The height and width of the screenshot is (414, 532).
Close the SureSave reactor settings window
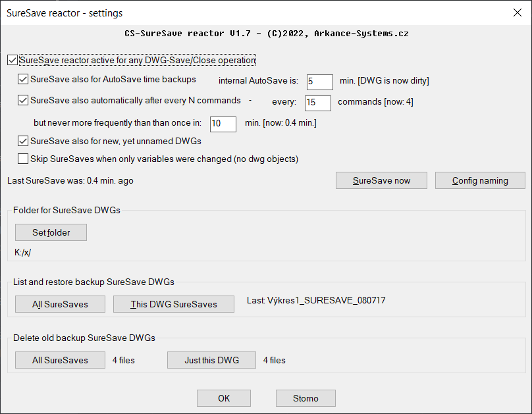(x=518, y=13)
